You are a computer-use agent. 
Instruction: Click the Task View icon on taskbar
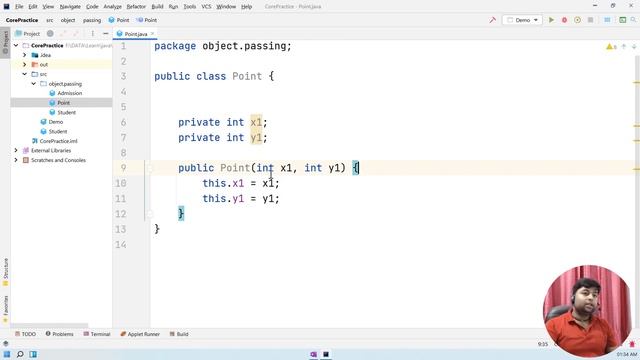(x=33, y=354)
